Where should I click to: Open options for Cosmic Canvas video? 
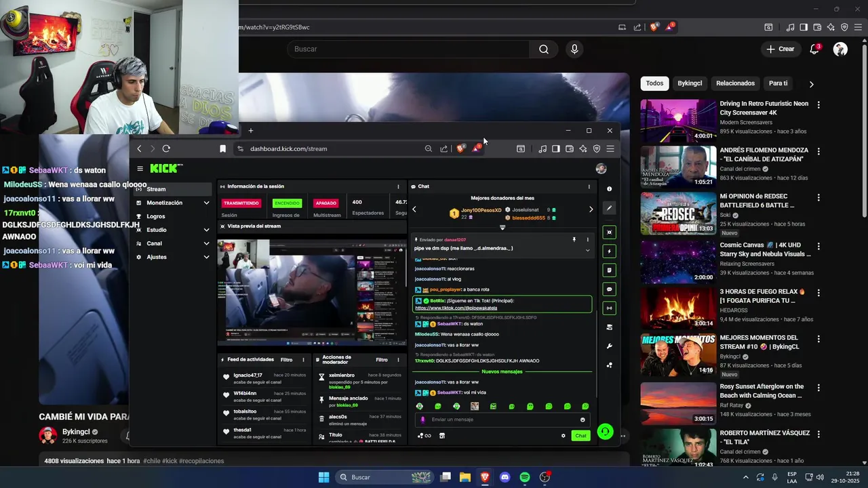818,245
